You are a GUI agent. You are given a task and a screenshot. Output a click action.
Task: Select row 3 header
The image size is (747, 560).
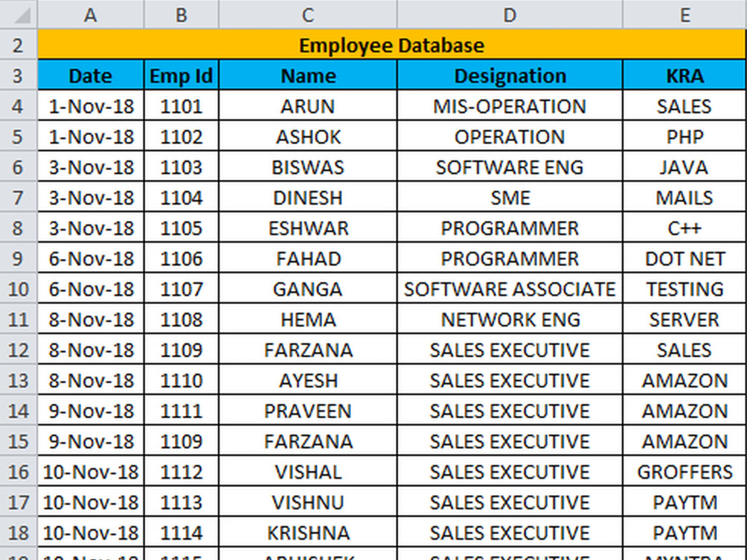click(x=19, y=75)
